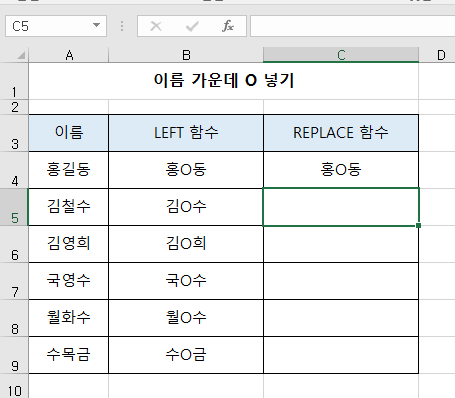
Task: Select row 8 header
Action: 14,318
